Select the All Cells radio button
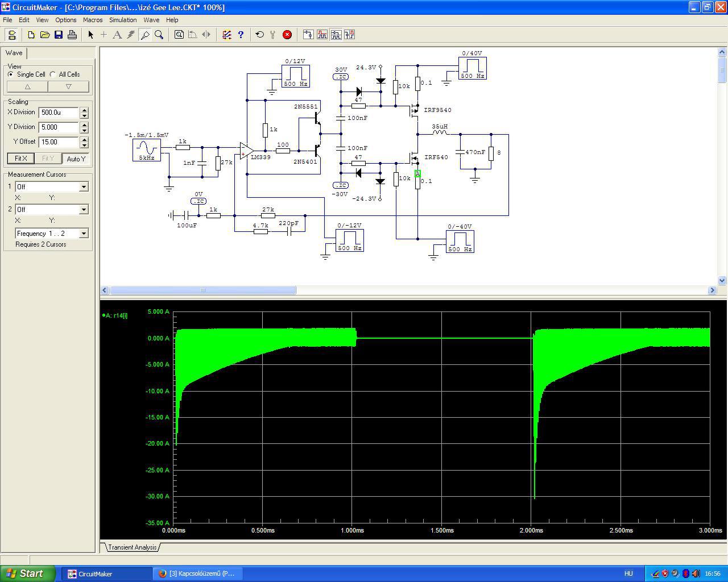The width and height of the screenshot is (728, 582). tap(53, 74)
